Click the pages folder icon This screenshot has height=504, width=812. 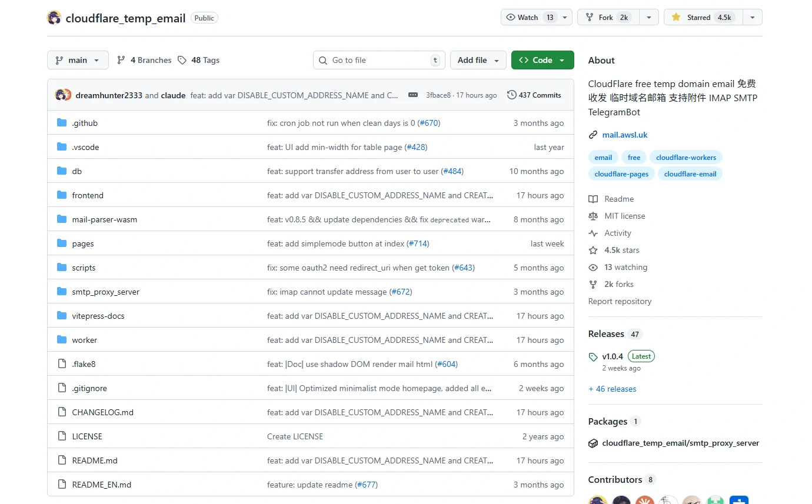(x=62, y=243)
